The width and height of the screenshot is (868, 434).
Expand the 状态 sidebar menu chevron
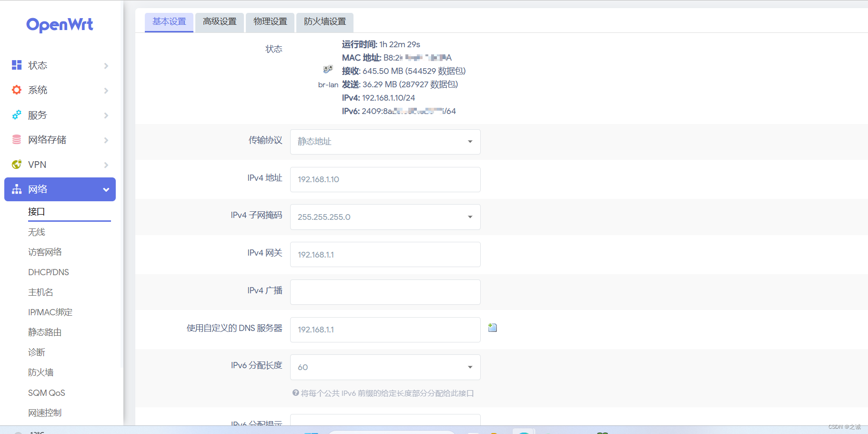(x=106, y=66)
